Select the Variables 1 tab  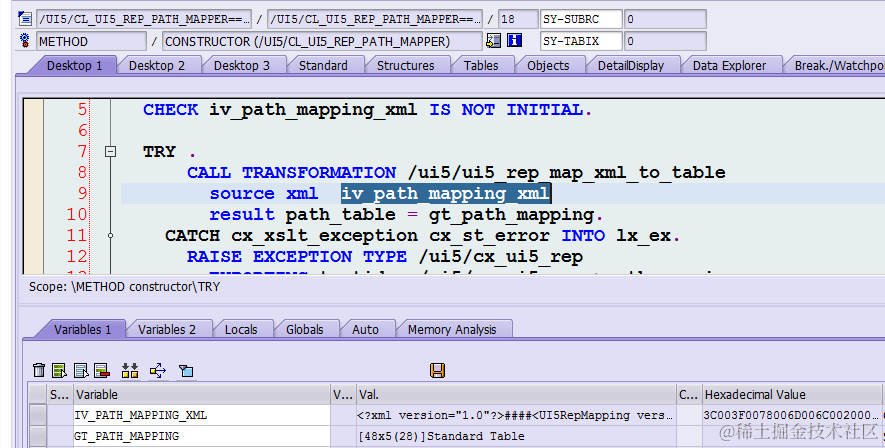(x=82, y=330)
